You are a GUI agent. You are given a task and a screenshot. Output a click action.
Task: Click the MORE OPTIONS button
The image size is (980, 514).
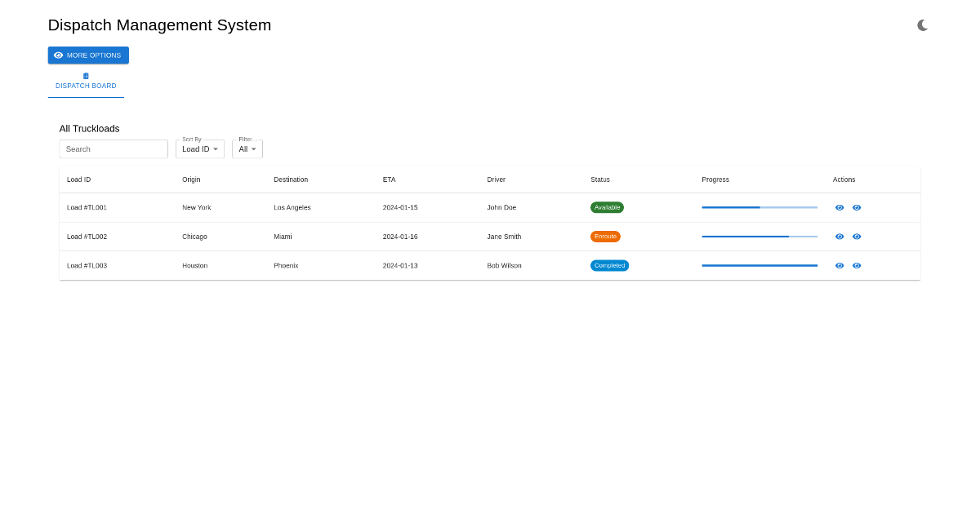click(x=88, y=55)
